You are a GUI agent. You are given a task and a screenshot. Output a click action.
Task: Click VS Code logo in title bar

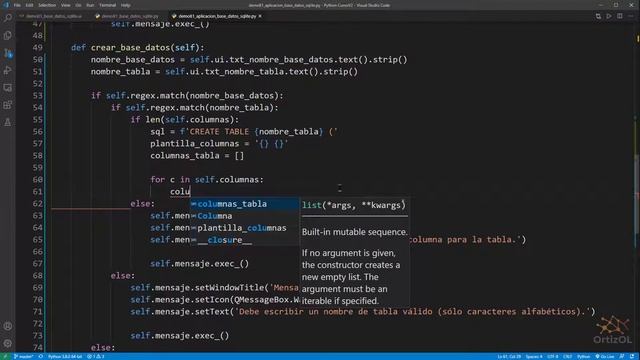click(6, 5)
